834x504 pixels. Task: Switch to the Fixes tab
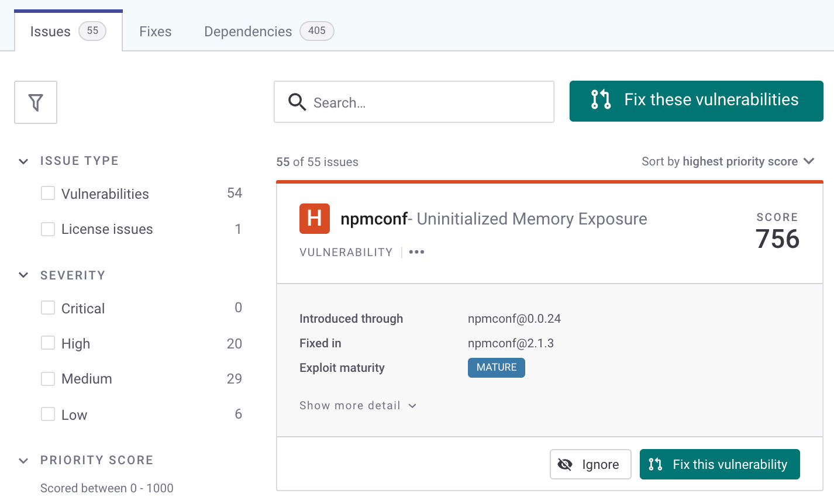[x=155, y=32]
